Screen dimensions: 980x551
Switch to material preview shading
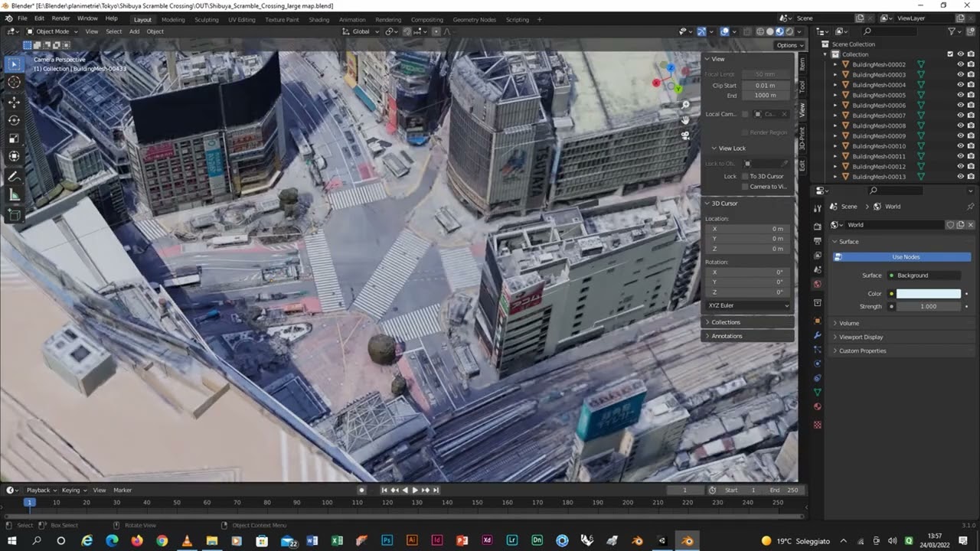[779, 31]
